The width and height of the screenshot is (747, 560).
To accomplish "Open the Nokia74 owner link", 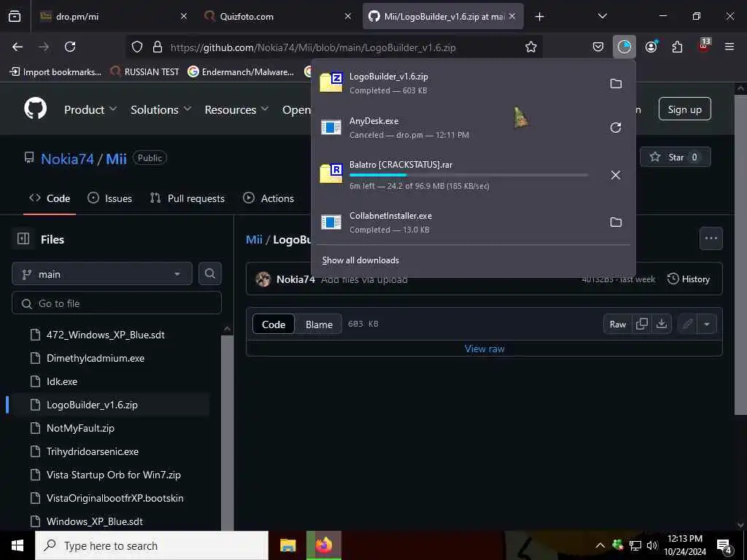I will (x=67, y=158).
